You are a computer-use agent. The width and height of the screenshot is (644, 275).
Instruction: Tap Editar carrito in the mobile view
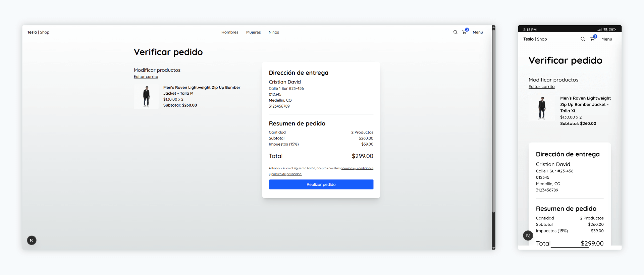coord(541,87)
